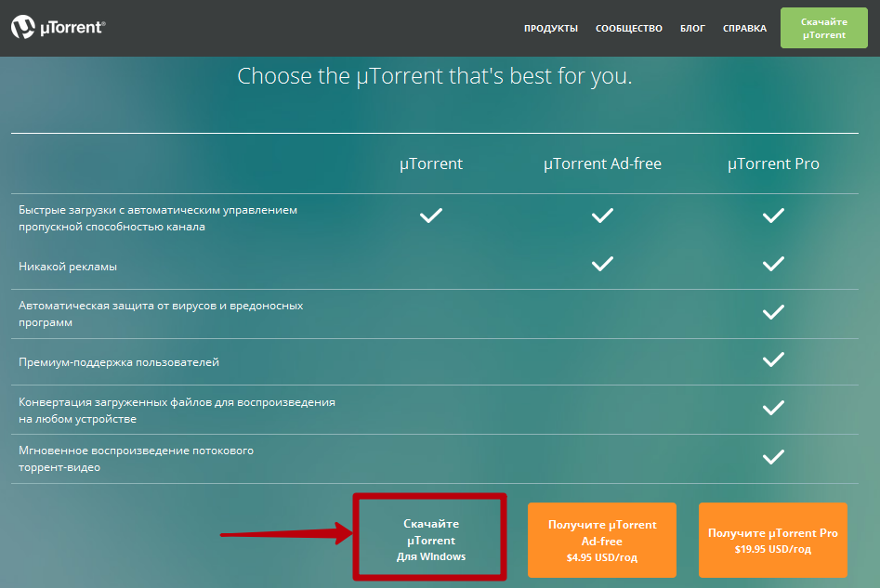Click the 'Choose the µTorrent that's best for you' headline
The image size is (880, 588).
[x=434, y=76]
